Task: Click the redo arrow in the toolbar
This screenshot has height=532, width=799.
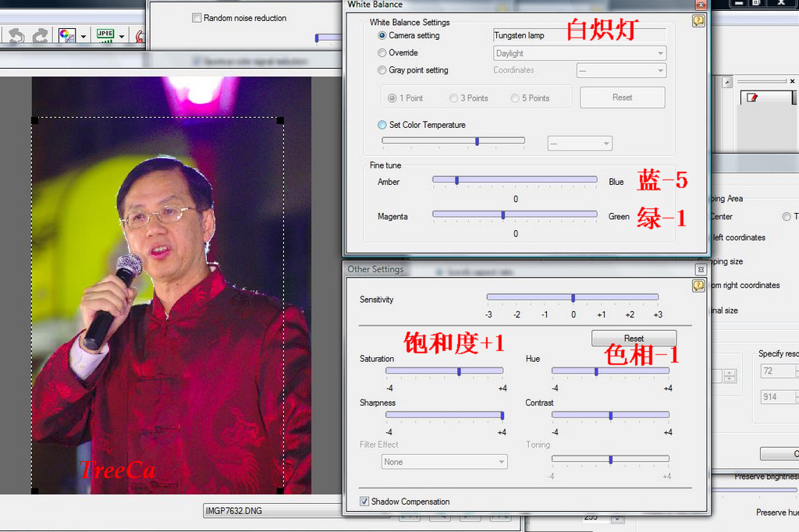Action: [39, 36]
